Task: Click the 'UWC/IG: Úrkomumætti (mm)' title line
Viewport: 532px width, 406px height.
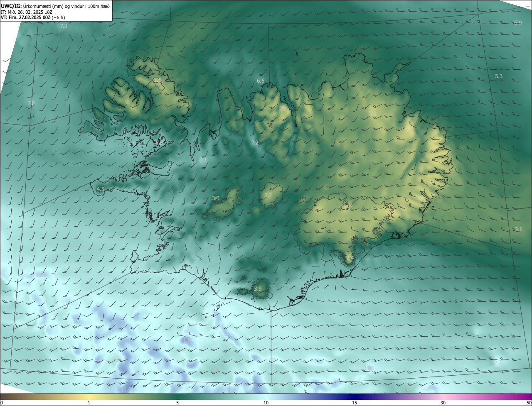Action: click(x=55, y=5)
